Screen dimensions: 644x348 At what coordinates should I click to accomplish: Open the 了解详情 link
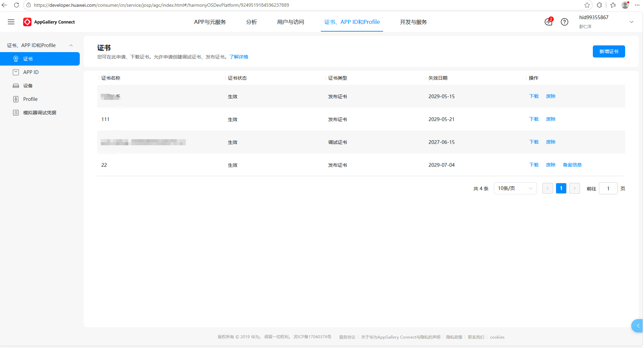point(239,57)
